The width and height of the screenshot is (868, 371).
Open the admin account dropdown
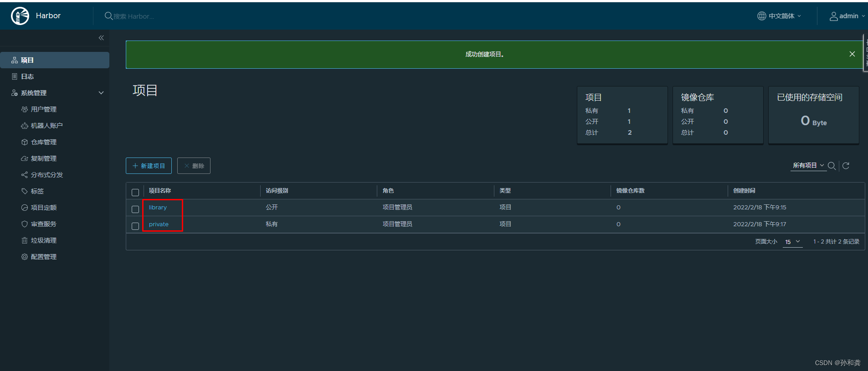point(847,16)
